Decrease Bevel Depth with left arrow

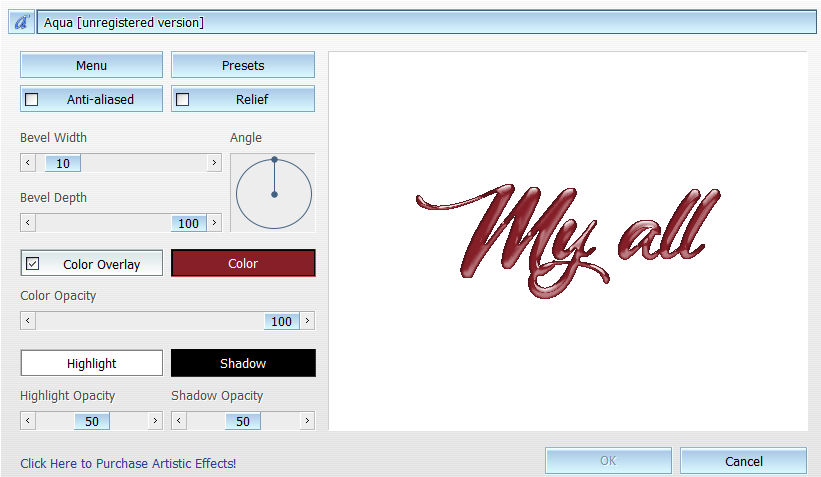pyautogui.click(x=28, y=223)
